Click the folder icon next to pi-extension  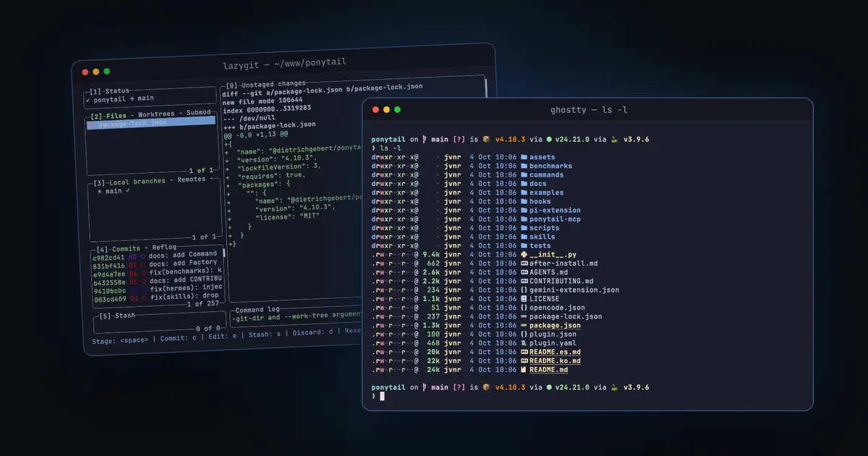tap(524, 210)
